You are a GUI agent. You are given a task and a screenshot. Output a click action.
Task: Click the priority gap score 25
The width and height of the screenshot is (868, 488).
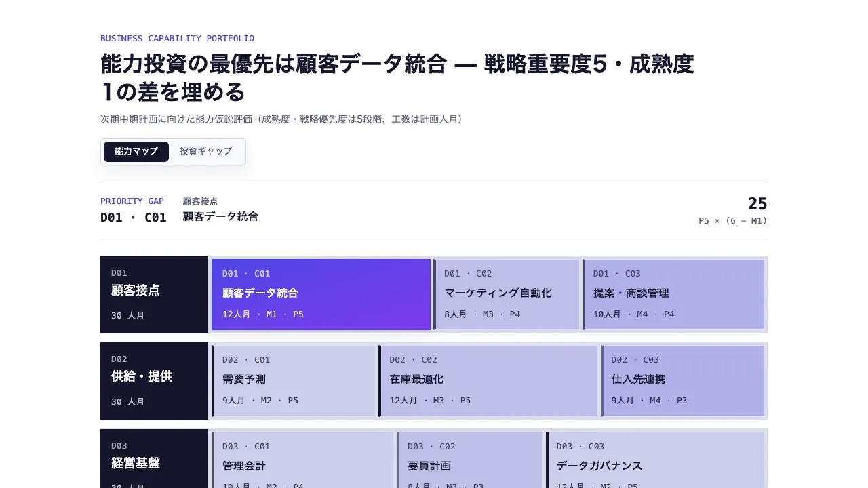point(757,203)
